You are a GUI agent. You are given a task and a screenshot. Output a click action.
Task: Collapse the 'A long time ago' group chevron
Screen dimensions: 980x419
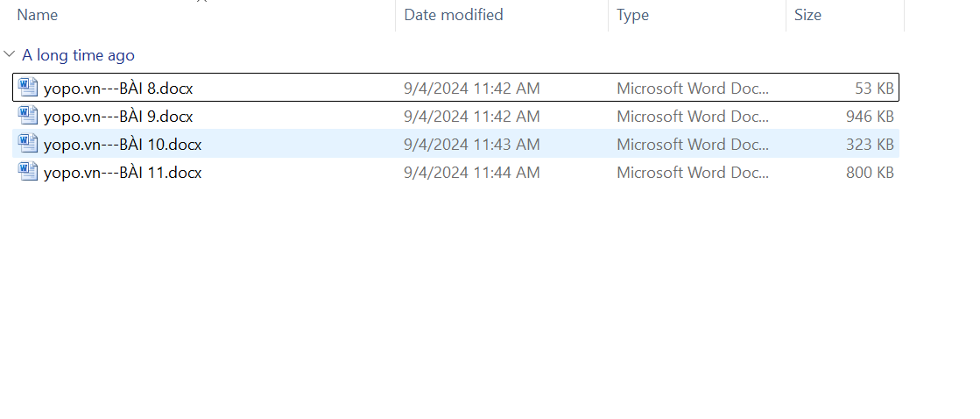click(10, 55)
